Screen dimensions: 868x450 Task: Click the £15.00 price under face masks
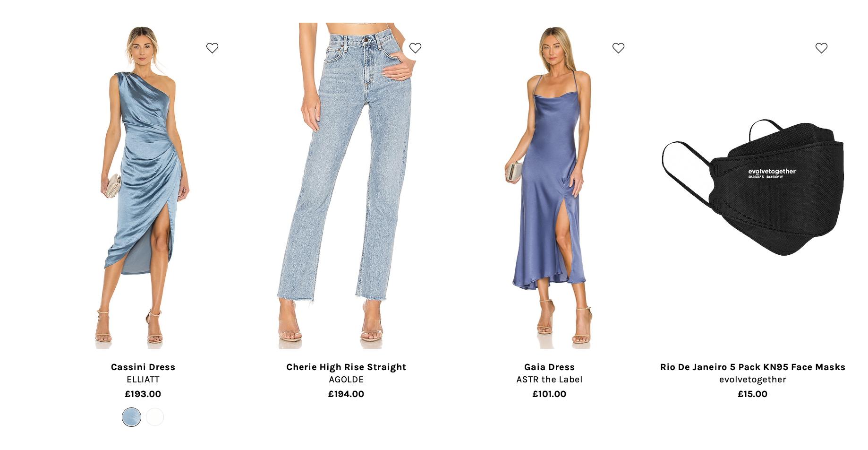(753, 394)
